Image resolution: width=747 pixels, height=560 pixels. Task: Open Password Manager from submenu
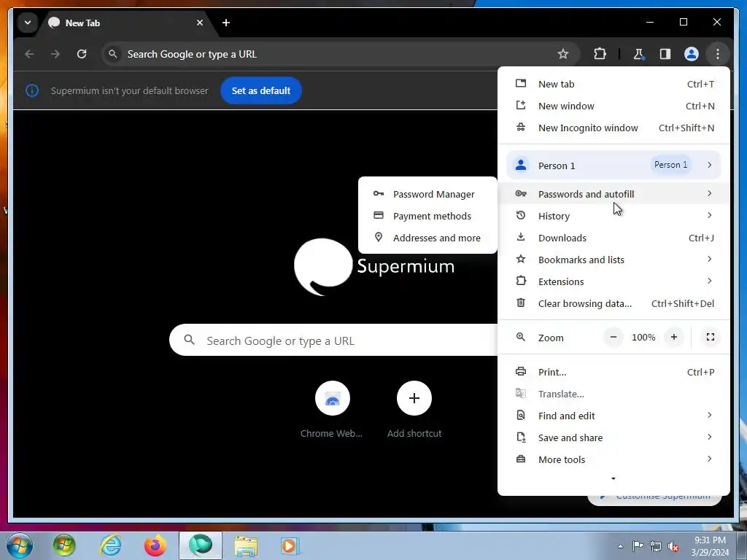click(x=427, y=194)
